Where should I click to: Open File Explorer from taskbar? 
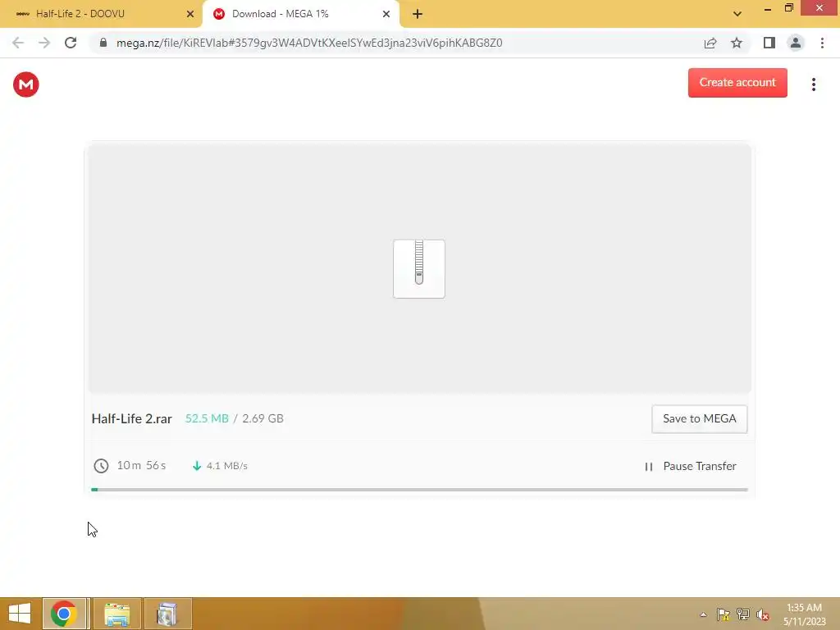117,614
